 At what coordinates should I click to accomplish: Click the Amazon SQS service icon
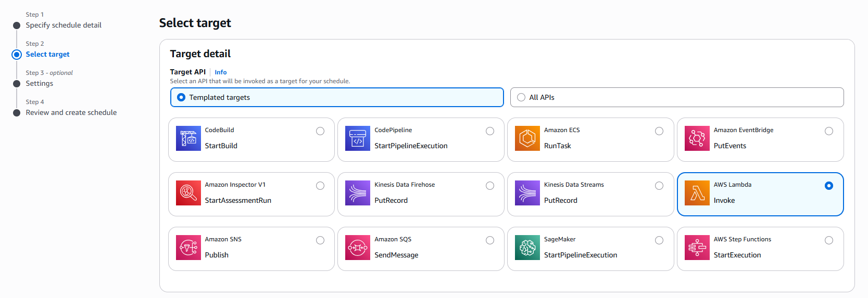click(x=358, y=248)
